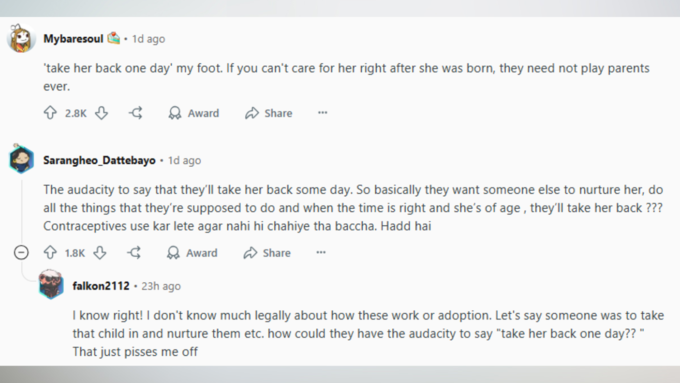
Task: Give an Award to Mybaresoul's comment
Action: pos(194,113)
